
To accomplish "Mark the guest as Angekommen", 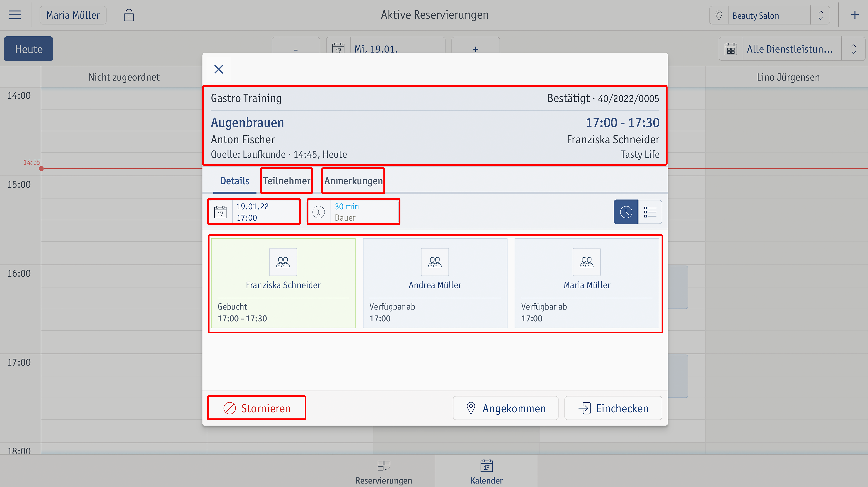I will (x=505, y=408).
